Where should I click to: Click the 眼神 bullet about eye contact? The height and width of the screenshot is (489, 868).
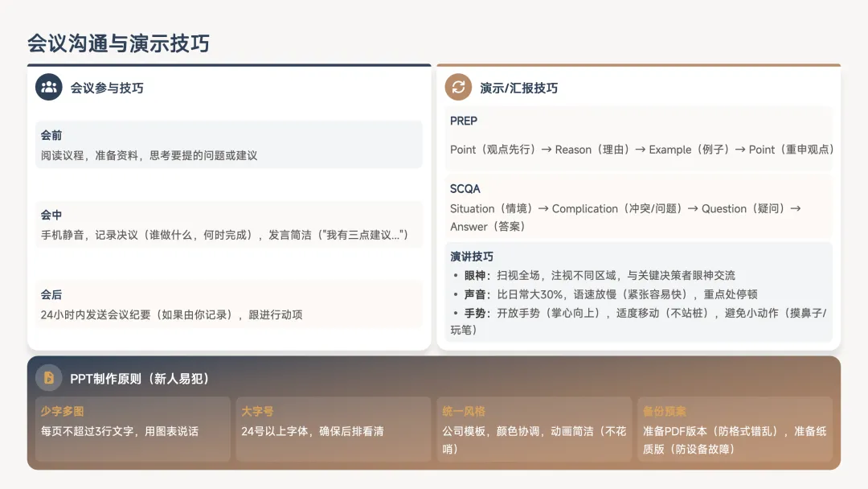(x=595, y=275)
